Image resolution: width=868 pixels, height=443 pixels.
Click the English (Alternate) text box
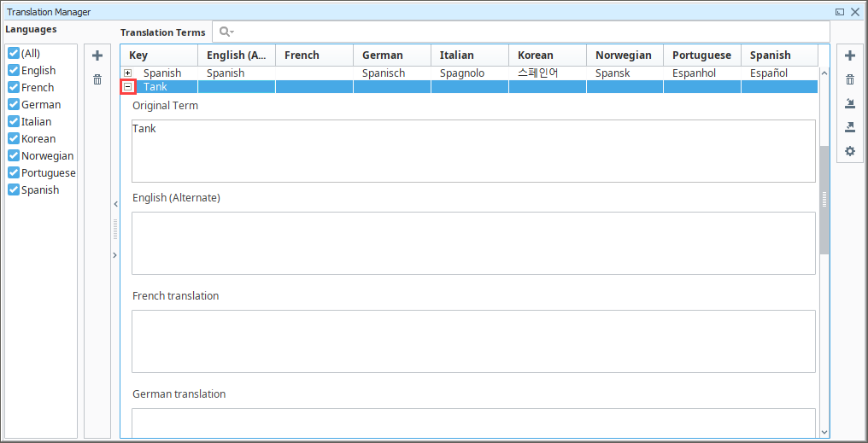point(473,243)
